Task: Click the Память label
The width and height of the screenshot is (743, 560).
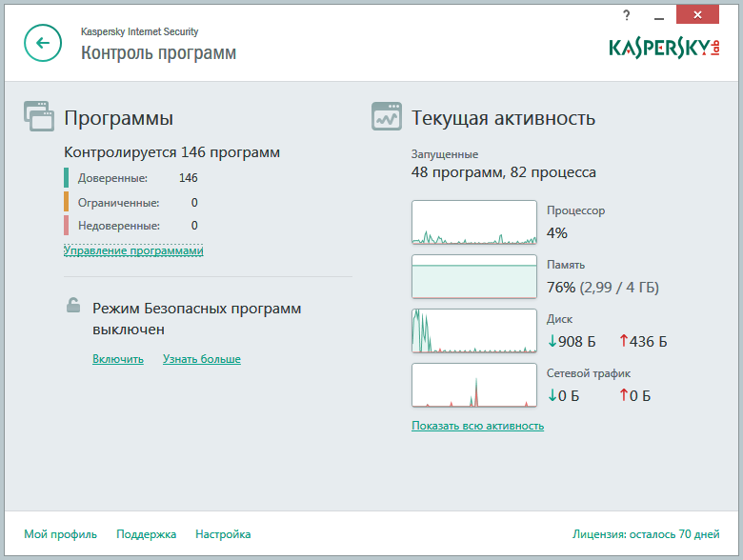Action: (x=566, y=265)
